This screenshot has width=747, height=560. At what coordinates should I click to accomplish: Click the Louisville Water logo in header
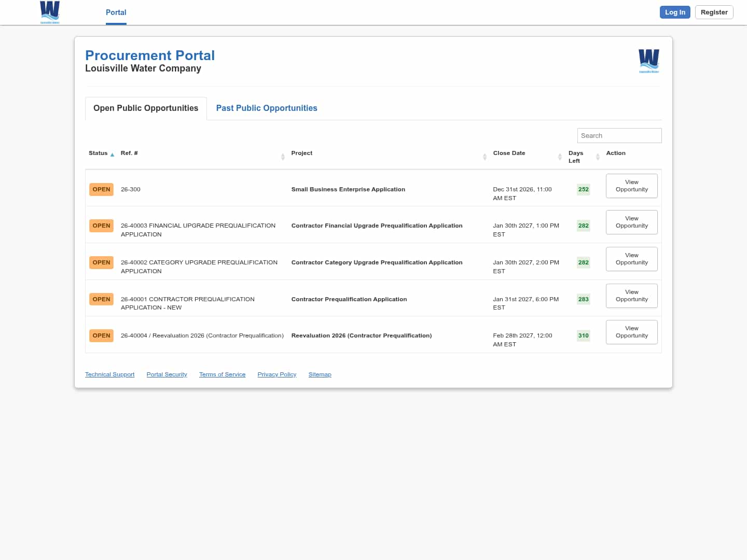(50, 12)
